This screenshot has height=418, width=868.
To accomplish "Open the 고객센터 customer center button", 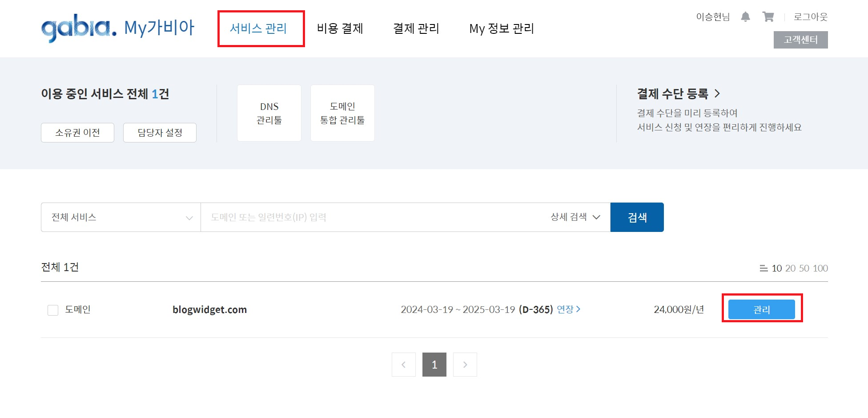I will click(801, 39).
